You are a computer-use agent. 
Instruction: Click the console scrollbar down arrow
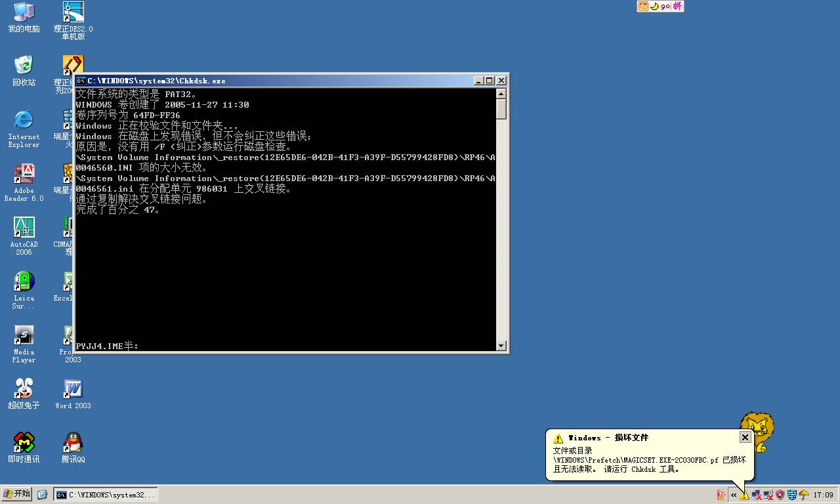(x=501, y=346)
